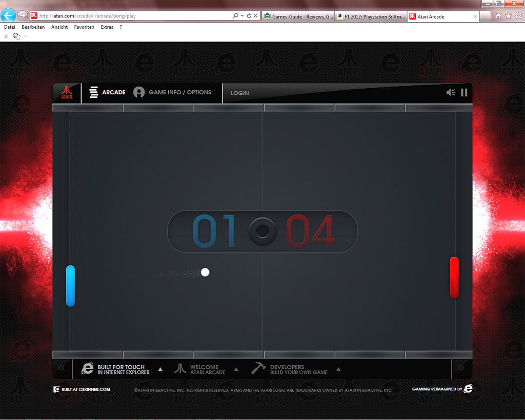Go back with the browser back arrow

point(8,15)
